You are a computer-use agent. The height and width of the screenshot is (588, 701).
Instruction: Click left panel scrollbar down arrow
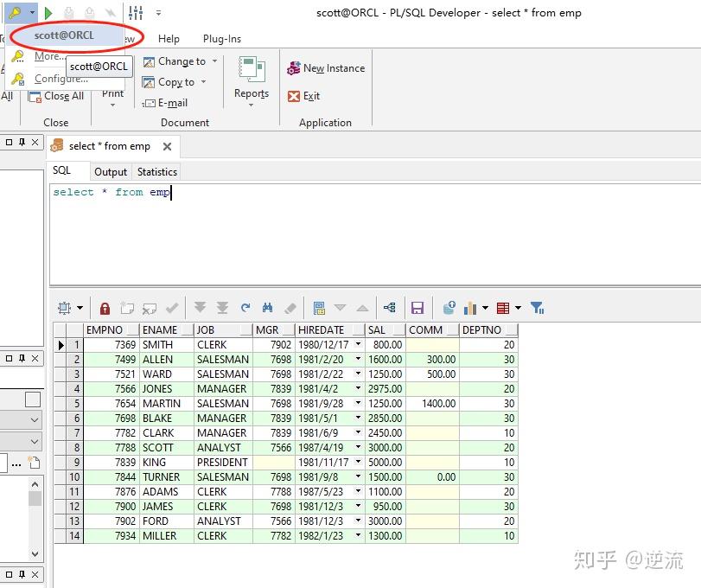click(x=35, y=553)
